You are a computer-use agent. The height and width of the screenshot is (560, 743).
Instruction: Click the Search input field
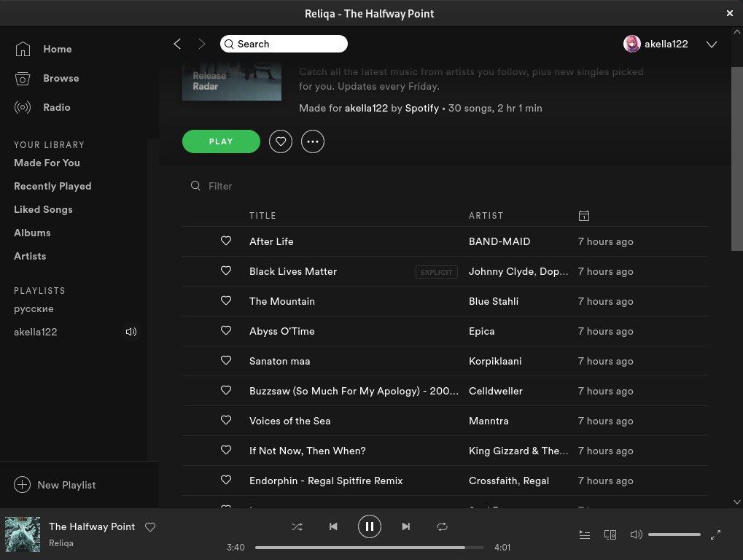284,44
